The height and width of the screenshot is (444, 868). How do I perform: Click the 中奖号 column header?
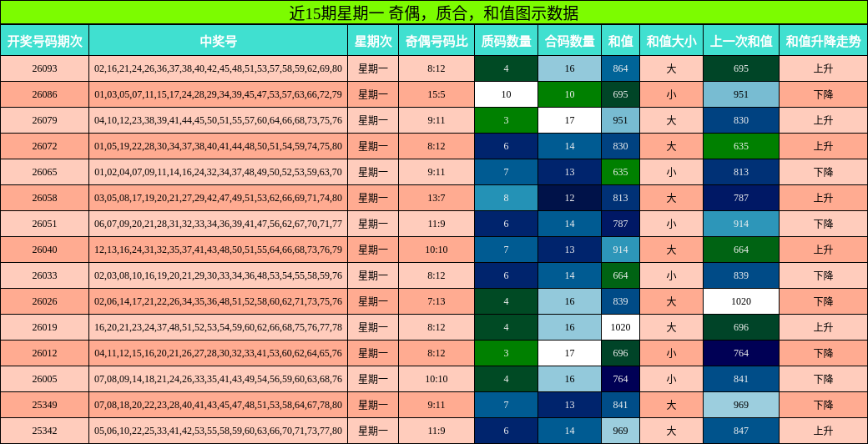[x=218, y=40]
